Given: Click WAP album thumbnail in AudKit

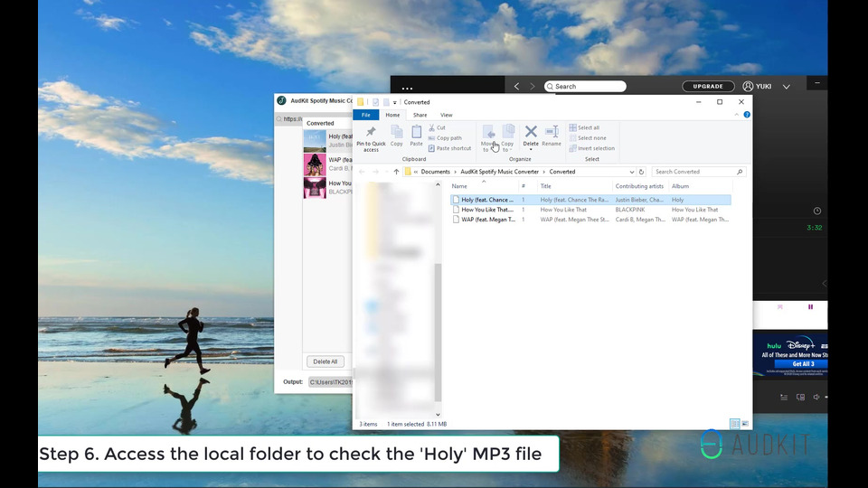Looking at the screenshot, I should click(315, 164).
